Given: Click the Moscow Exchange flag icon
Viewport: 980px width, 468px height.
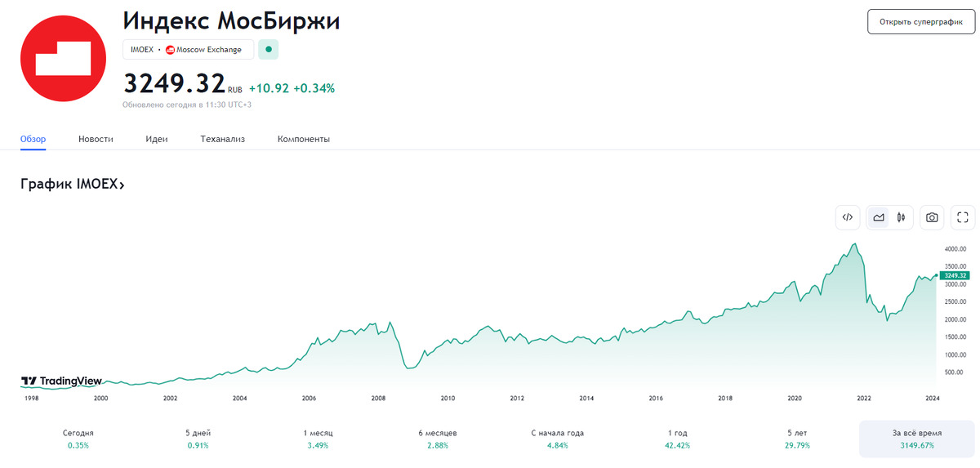Looking at the screenshot, I should 170,50.
